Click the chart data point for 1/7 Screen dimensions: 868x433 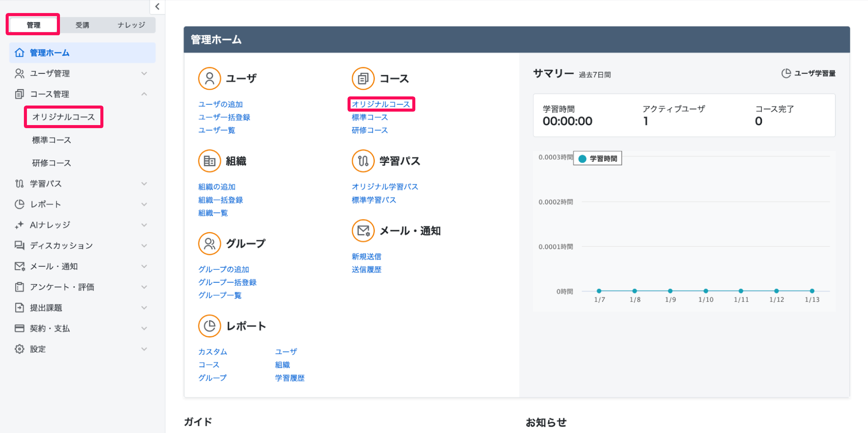[599, 291]
